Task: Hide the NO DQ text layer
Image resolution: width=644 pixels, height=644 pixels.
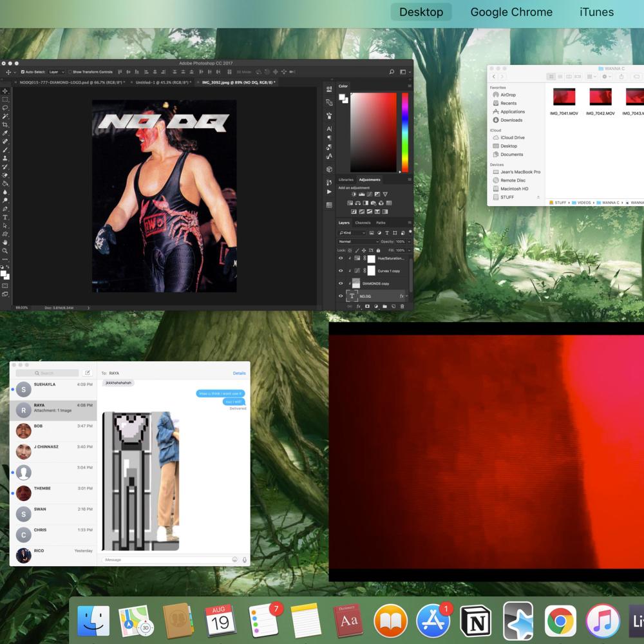Action: (341, 296)
